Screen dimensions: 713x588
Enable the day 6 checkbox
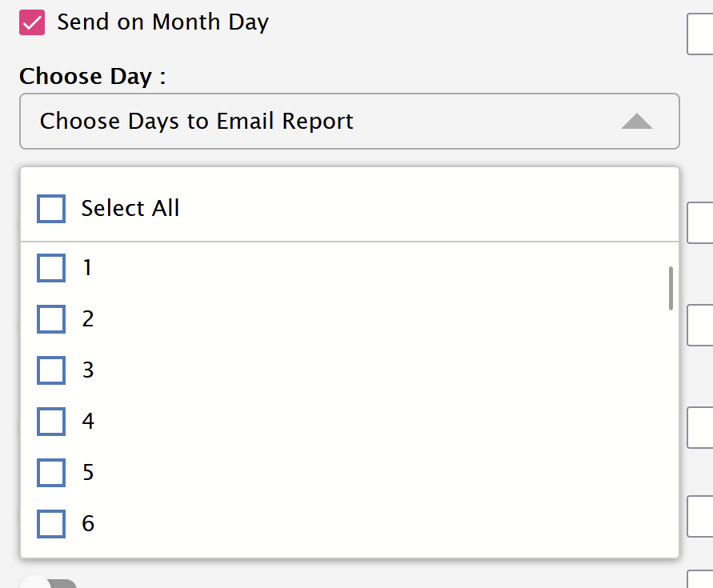tap(51, 524)
